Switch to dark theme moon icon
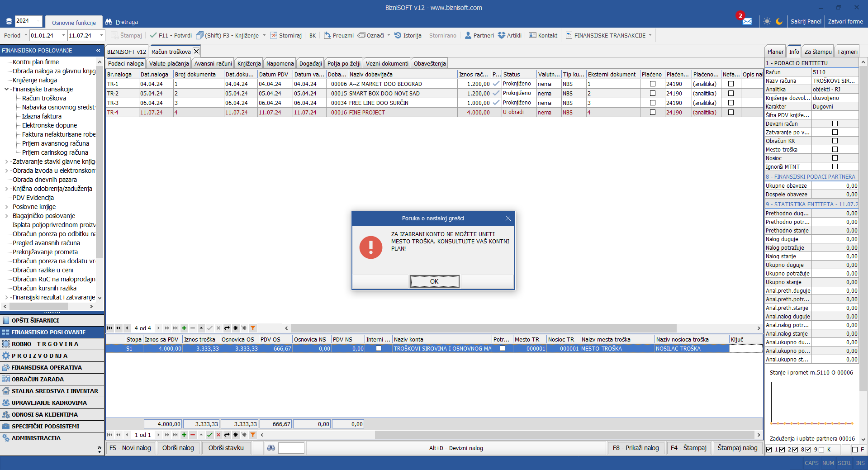Screen dimensions: 868x470 click(779, 21)
